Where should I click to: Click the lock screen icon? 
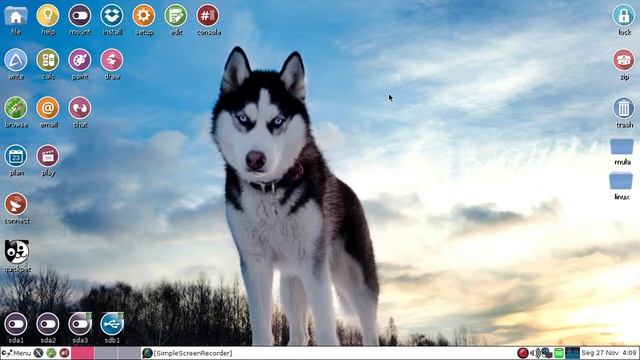pyautogui.click(x=623, y=16)
